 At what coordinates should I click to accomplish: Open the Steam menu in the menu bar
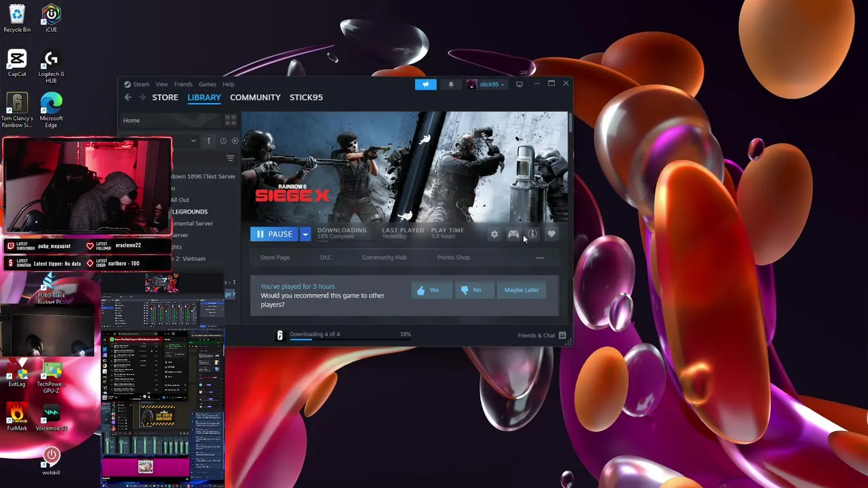tap(136, 84)
